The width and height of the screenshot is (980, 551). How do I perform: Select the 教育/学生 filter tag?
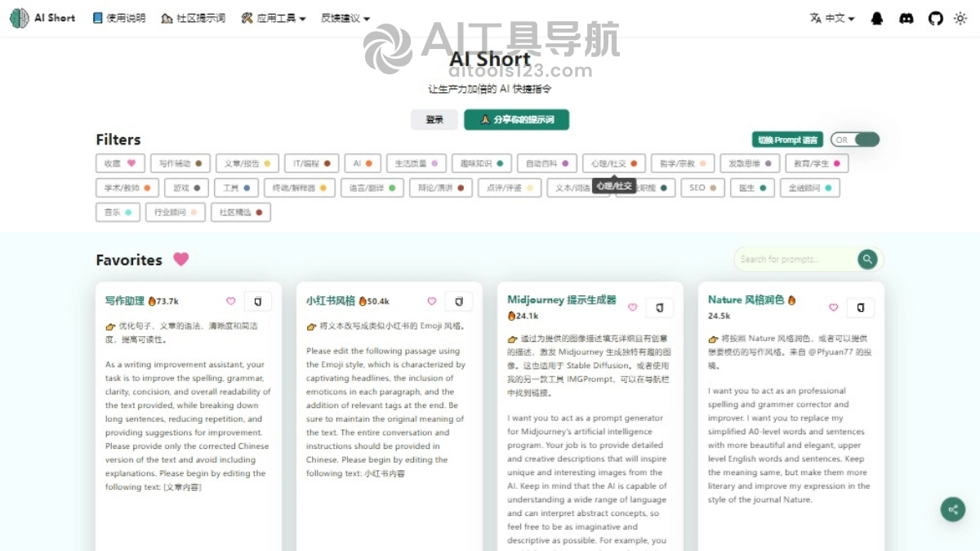817,163
